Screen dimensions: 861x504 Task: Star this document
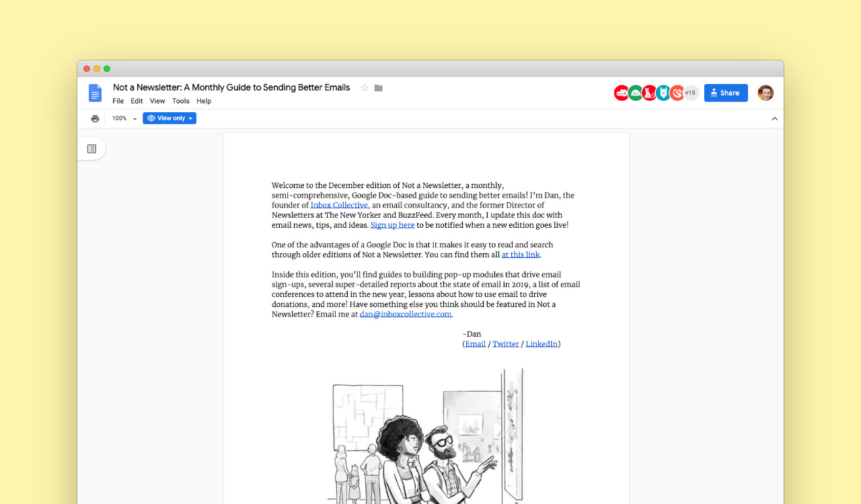(365, 88)
